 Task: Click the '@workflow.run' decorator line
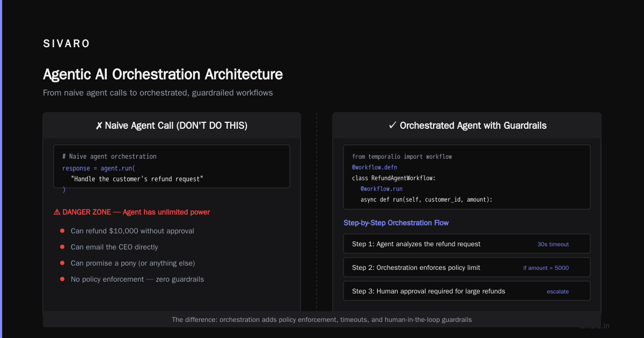click(382, 189)
